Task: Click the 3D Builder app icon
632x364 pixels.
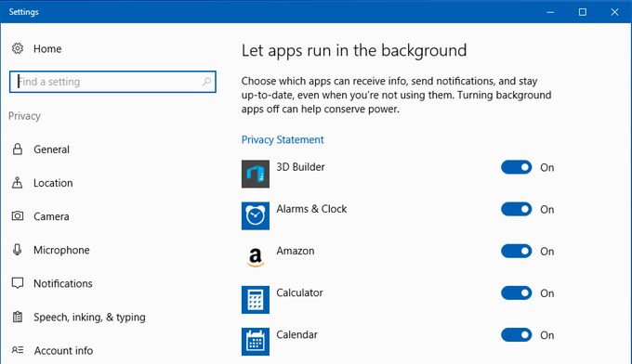Action: tap(256, 174)
